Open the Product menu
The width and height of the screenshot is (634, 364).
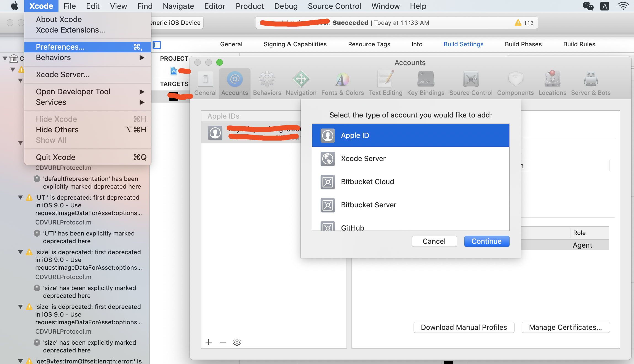tap(250, 6)
